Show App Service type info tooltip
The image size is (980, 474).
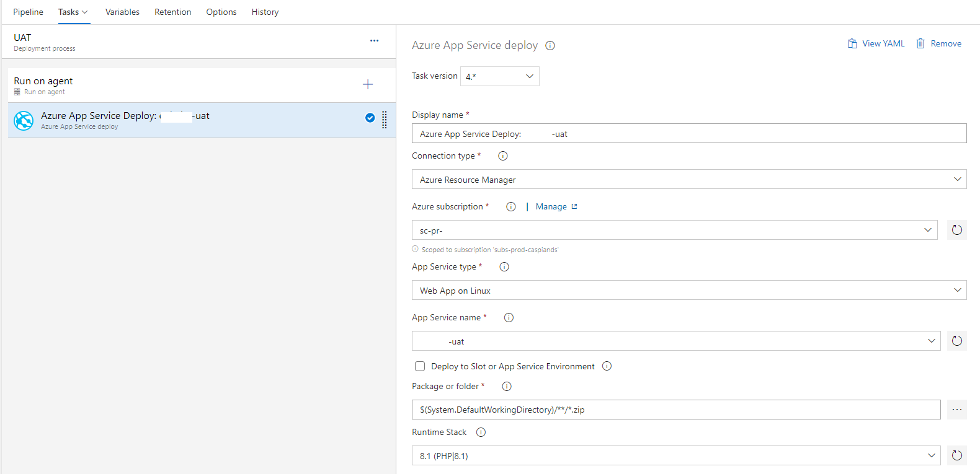(504, 267)
